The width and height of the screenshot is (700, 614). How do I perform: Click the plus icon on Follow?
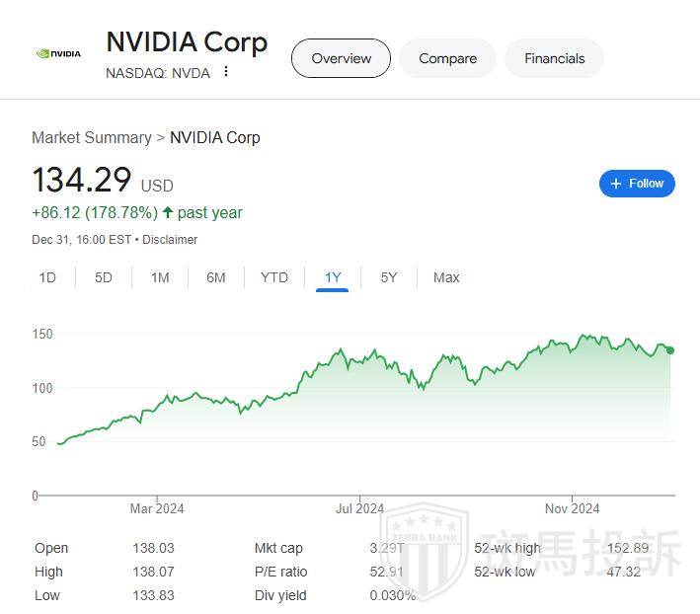click(x=616, y=184)
